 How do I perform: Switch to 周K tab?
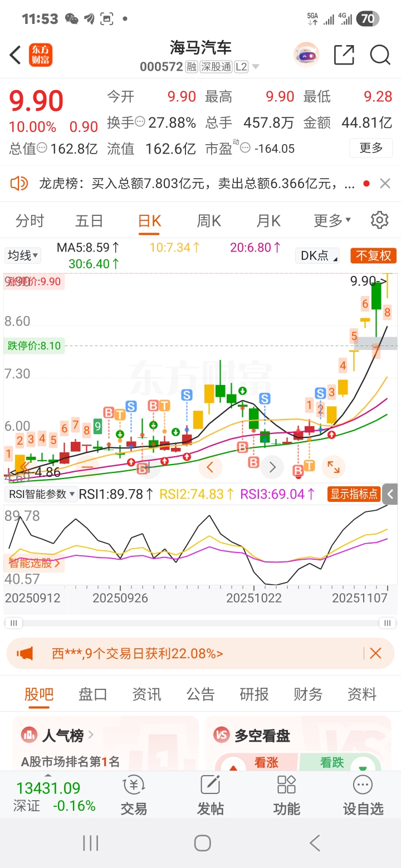[209, 221]
